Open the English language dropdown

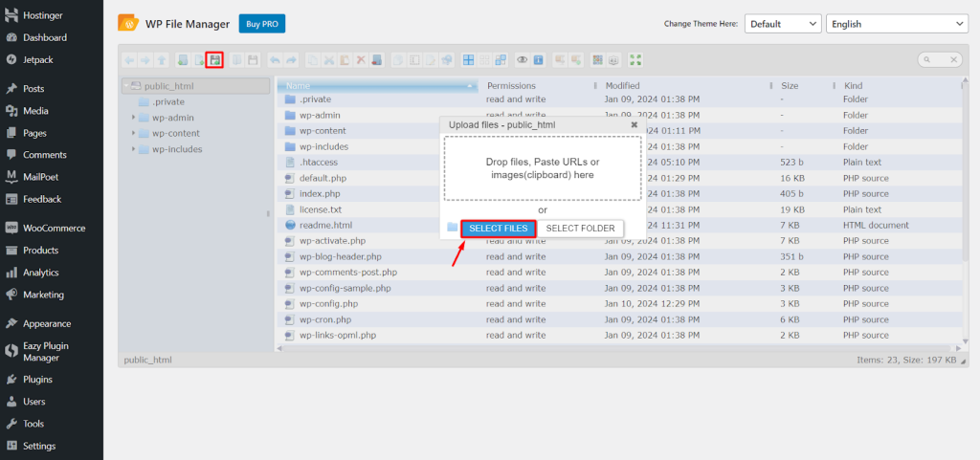coord(897,24)
